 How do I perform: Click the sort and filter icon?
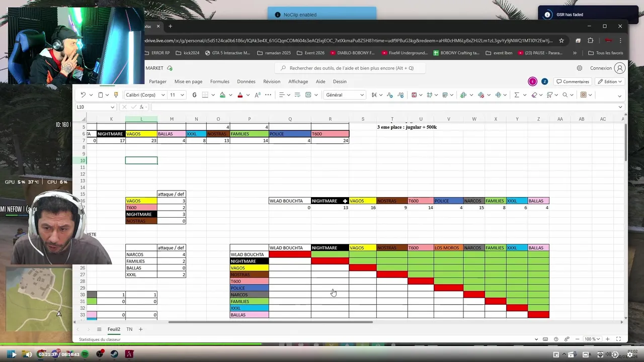pos(549,95)
